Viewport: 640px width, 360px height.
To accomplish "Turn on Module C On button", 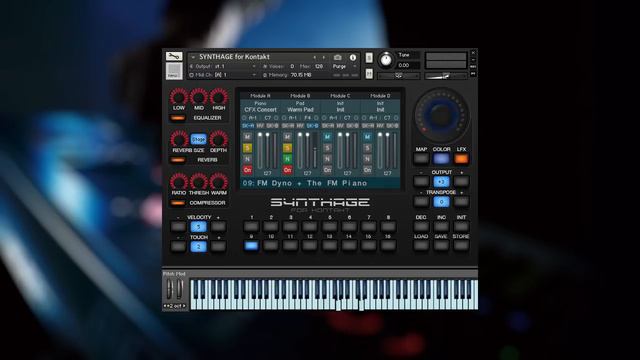I will [x=327, y=170].
